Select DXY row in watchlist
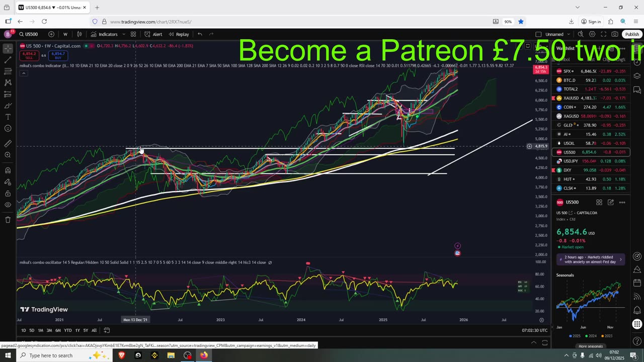This screenshot has width=644, height=362. coord(591,170)
